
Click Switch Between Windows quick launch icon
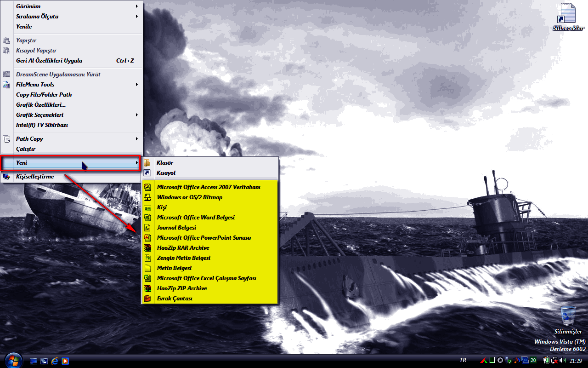[x=44, y=361]
